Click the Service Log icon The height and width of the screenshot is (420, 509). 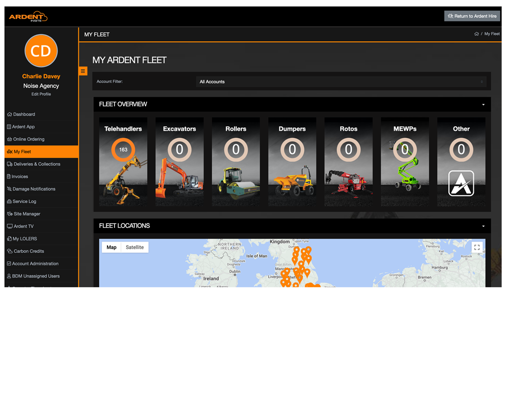click(9, 201)
